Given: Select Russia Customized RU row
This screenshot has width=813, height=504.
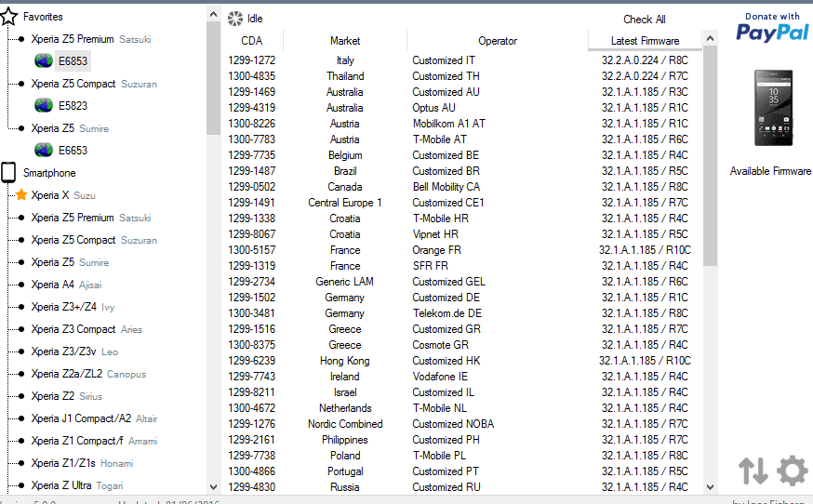Looking at the screenshot, I should [x=462, y=487].
